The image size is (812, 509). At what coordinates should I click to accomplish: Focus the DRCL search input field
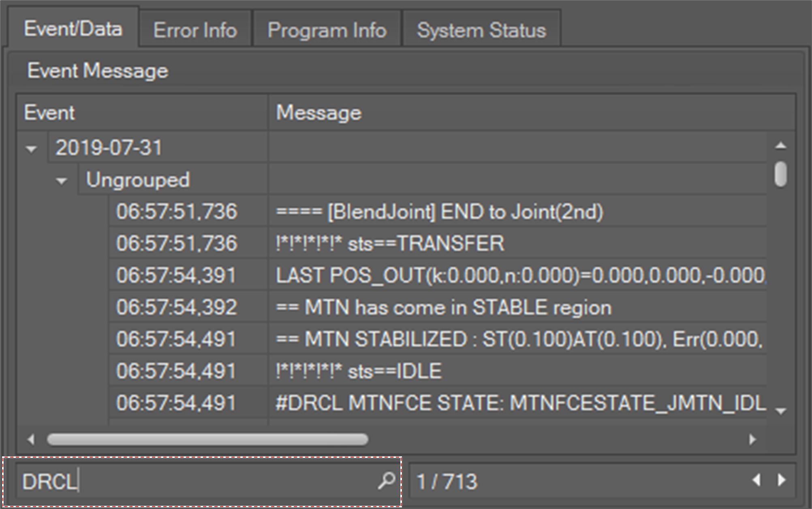194,481
